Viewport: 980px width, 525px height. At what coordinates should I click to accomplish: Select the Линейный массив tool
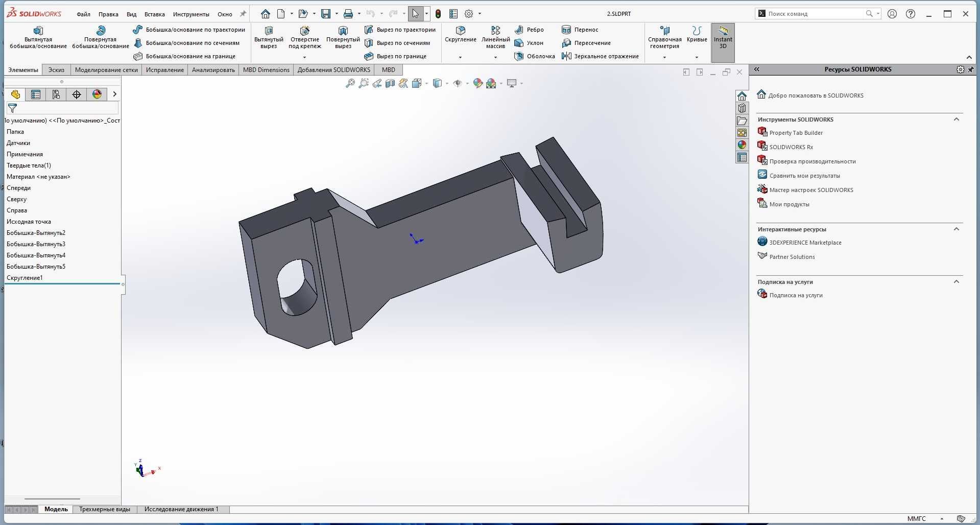[495, 37]
